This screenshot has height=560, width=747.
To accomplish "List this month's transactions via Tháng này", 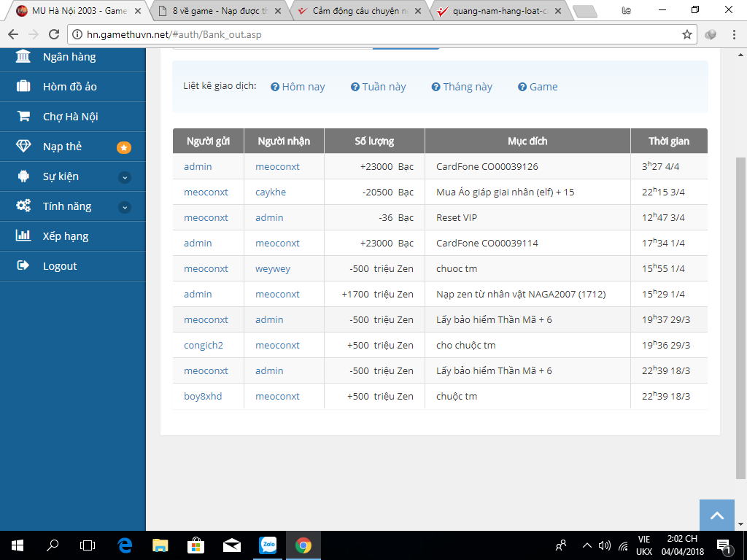I will click(468, 87).
